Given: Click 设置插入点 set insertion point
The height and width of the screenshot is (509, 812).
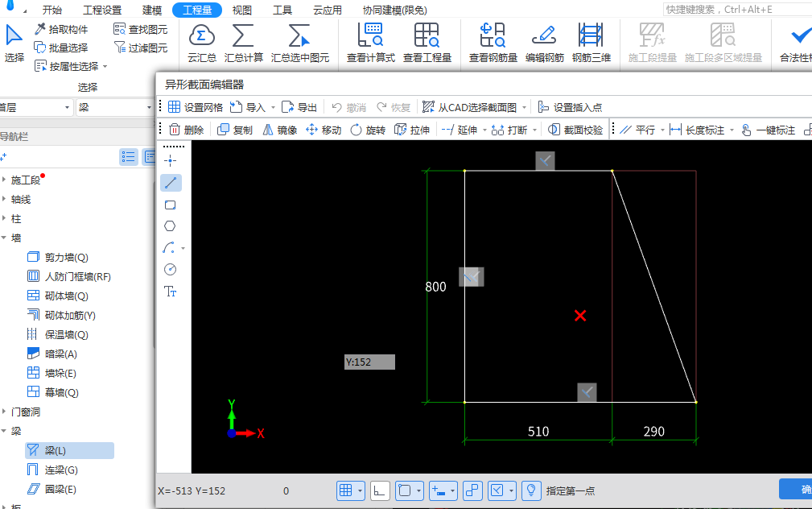Looking at the screenshot, I should point(570,107).
